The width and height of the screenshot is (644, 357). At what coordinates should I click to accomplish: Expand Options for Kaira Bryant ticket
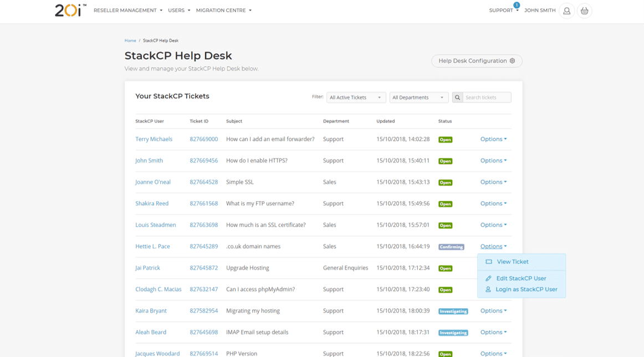point(493,310)
